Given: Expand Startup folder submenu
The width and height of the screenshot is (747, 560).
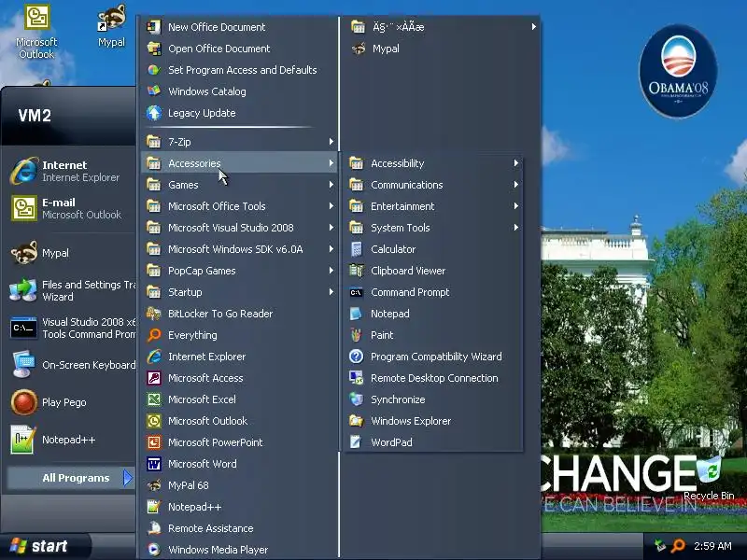Looking at the screenshot, I should 239,291.
